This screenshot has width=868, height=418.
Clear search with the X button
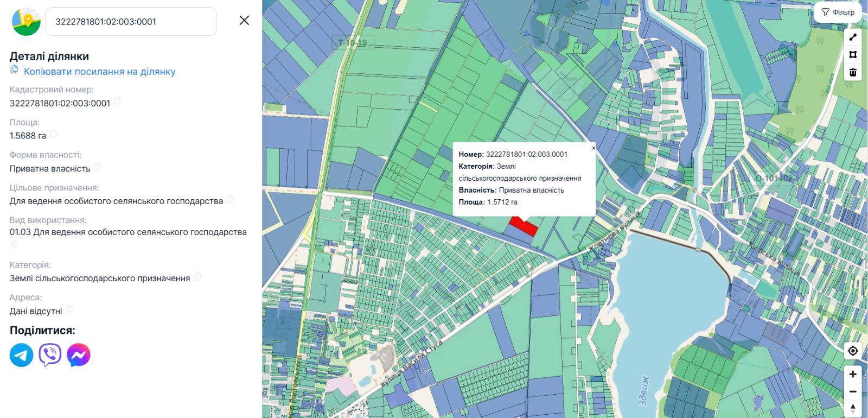[244, 21]
